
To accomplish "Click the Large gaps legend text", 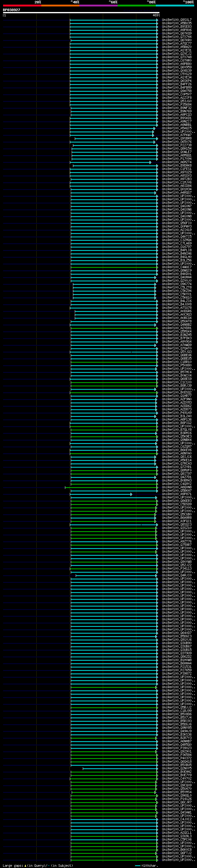I will [x=13, y=865].
